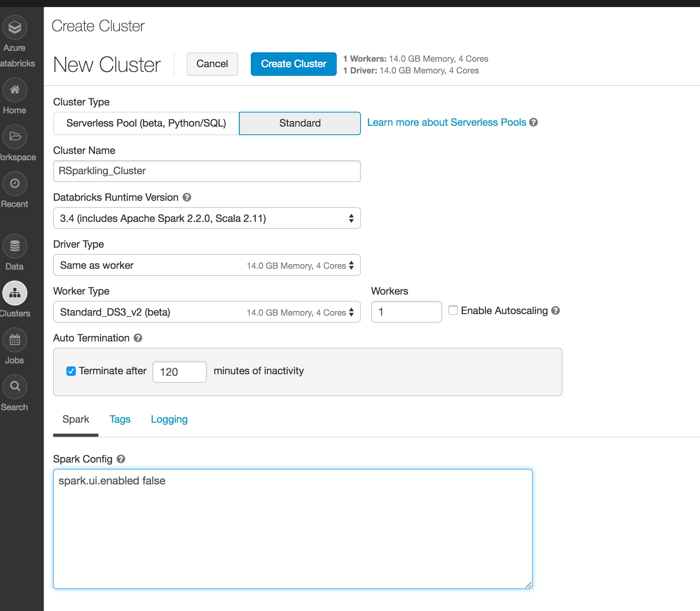Image resolution: width=700 pixels, height=611 pixels.
Task: Click the Search magnifier icon
Action: 14,386
